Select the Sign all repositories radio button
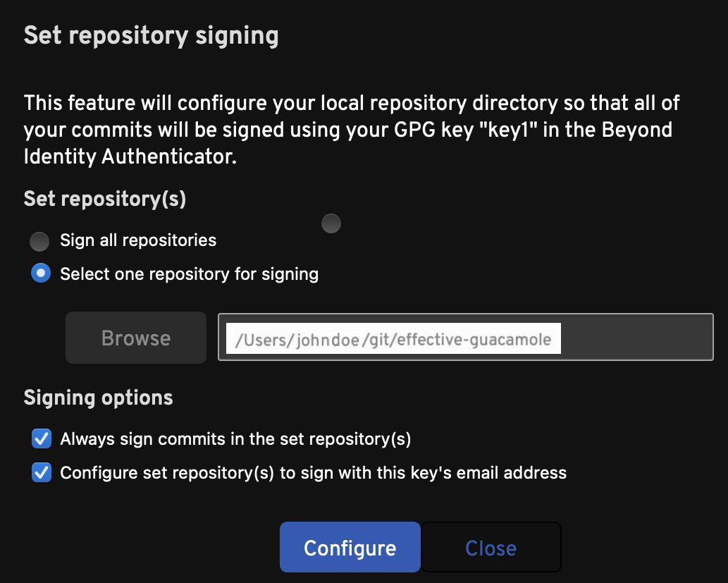Viewport: 728px width, 583px height. pyautogui.click(x=39, y=242)
